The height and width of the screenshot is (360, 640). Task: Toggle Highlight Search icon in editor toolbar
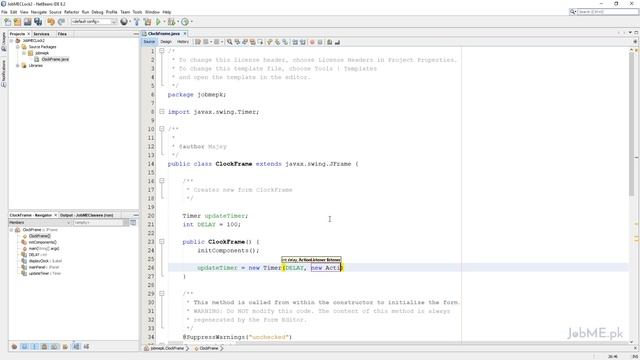[x=253, y=42]
